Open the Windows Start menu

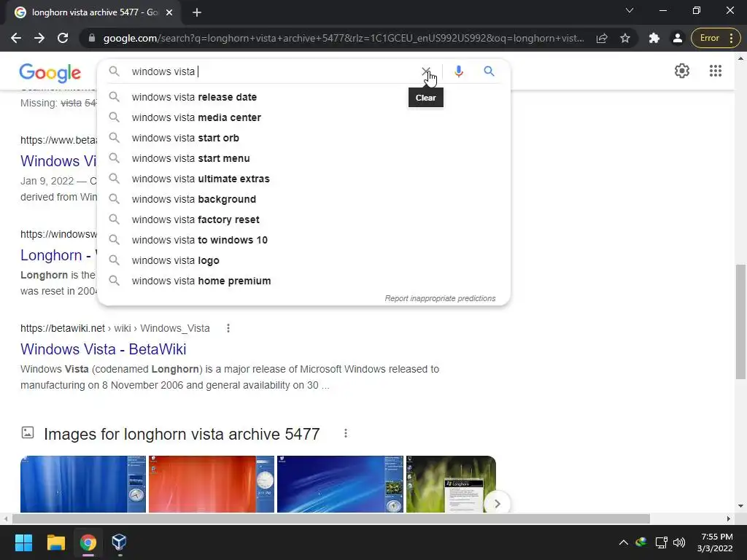pyautogui.click(x=23, y=542)
